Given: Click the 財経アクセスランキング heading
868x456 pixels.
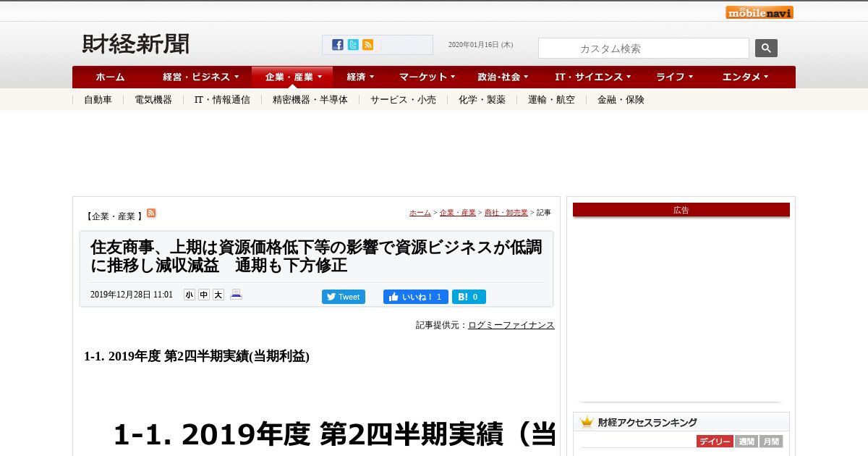Looking at the screenshot, I should [647, 422].
